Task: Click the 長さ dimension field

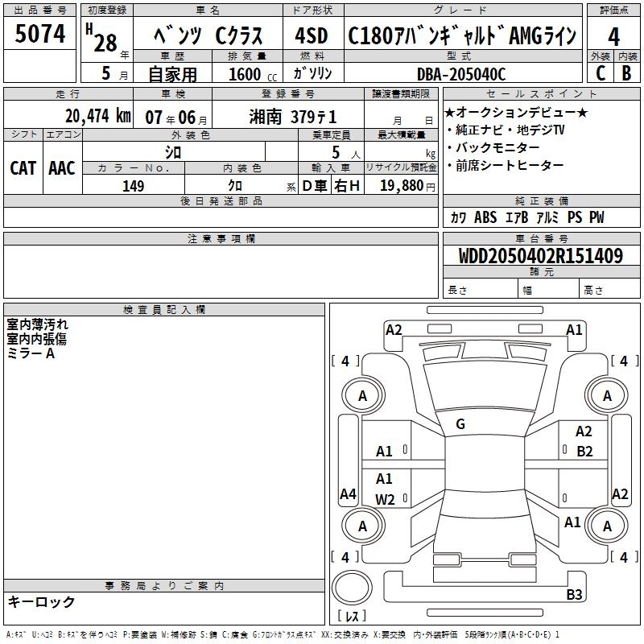Action: pyautogui.click(x=480, y=288)
